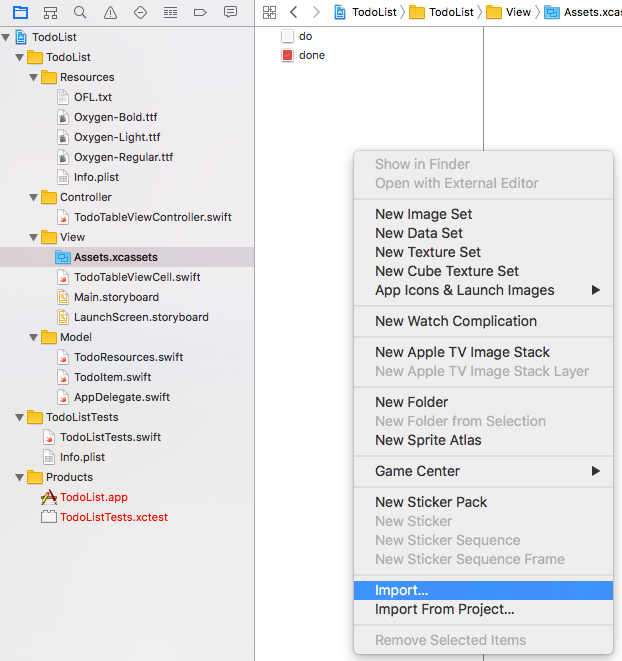Viewport: 622px width, 661px height.
Task: Select New Image Set menu entry
Action: pos(423,214)
